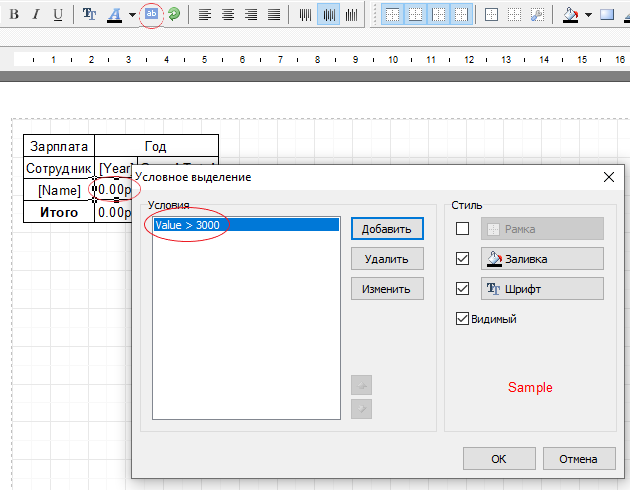
Task: Align text to bottom vertically
Action: coord(351,14)
